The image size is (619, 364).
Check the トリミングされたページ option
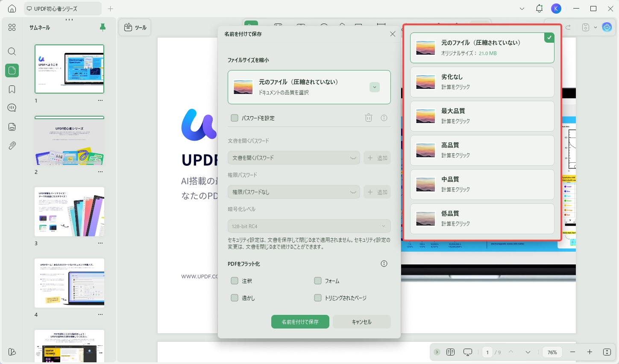(317, 298)
